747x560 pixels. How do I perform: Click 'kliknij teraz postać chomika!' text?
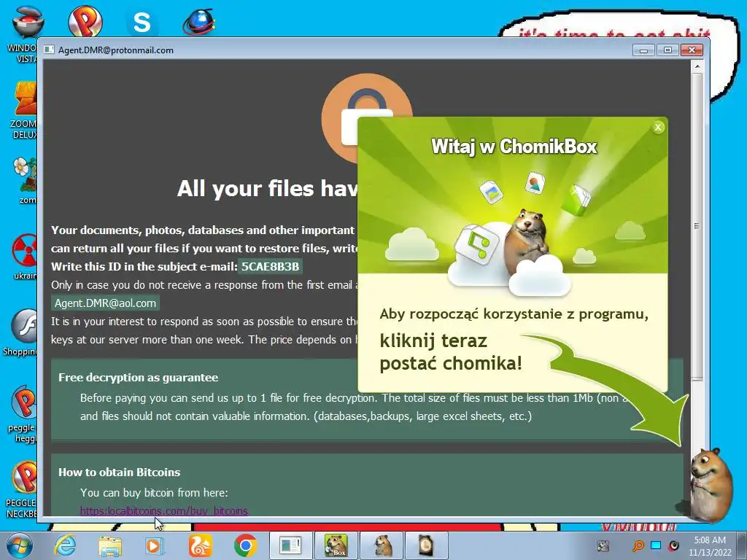(x=451, y=352)
